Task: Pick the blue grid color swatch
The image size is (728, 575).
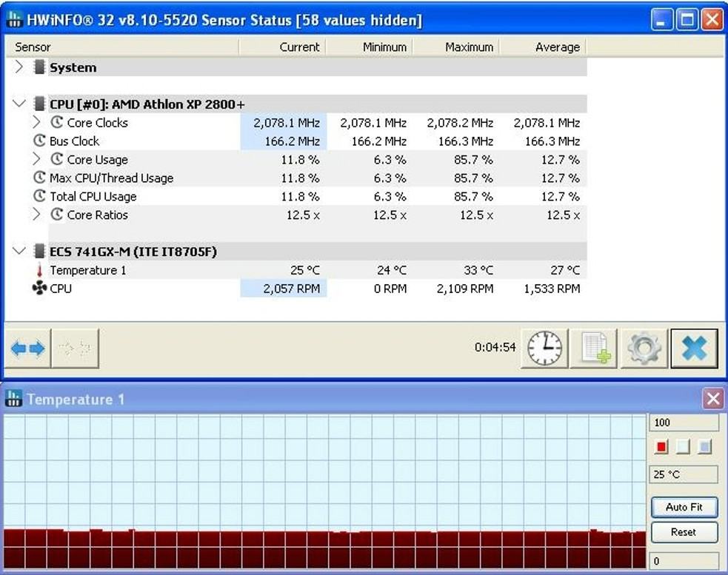Action: pyautogui.click(x=705, y=447)
